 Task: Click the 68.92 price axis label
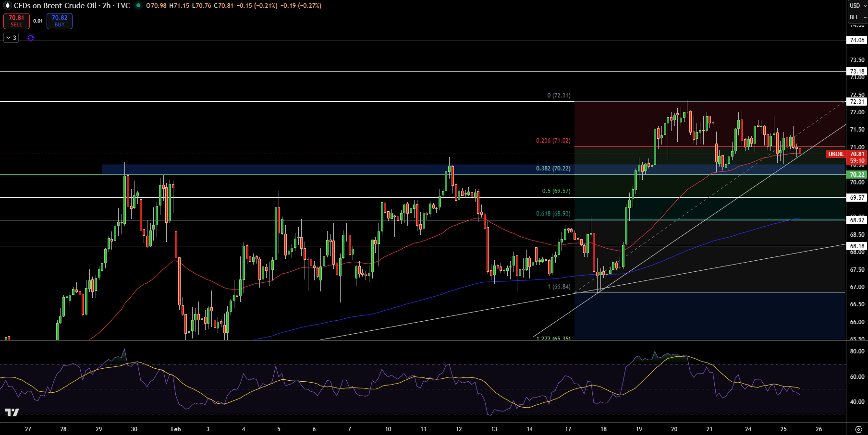coord(857,220)
